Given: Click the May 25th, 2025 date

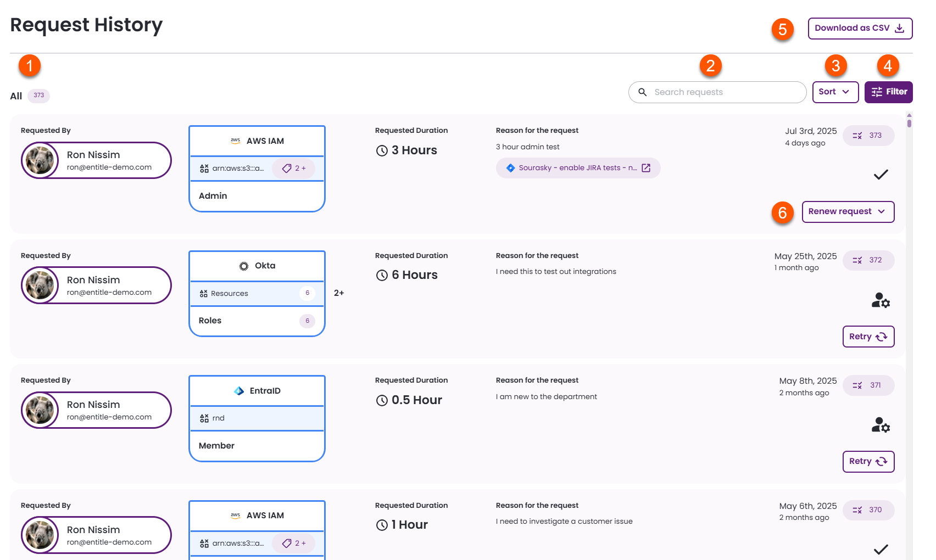Looking at the screenshot, I should (x=806, y=256).
